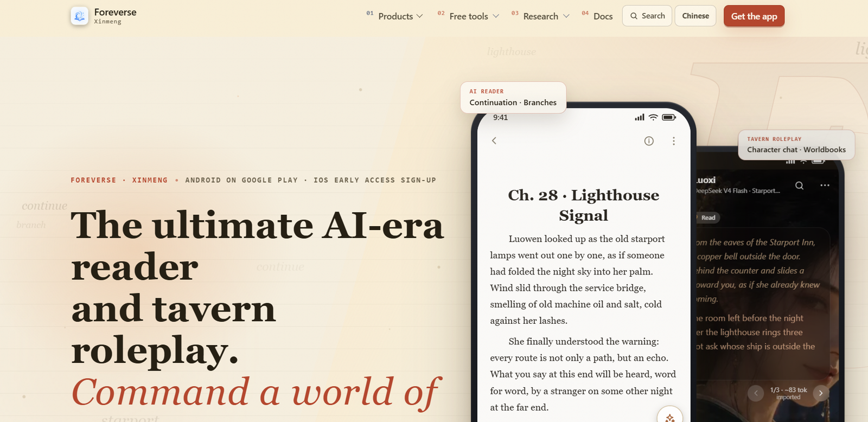
Task: Select the AI Reader Continuation · Branches card
Action: point(513,98)
